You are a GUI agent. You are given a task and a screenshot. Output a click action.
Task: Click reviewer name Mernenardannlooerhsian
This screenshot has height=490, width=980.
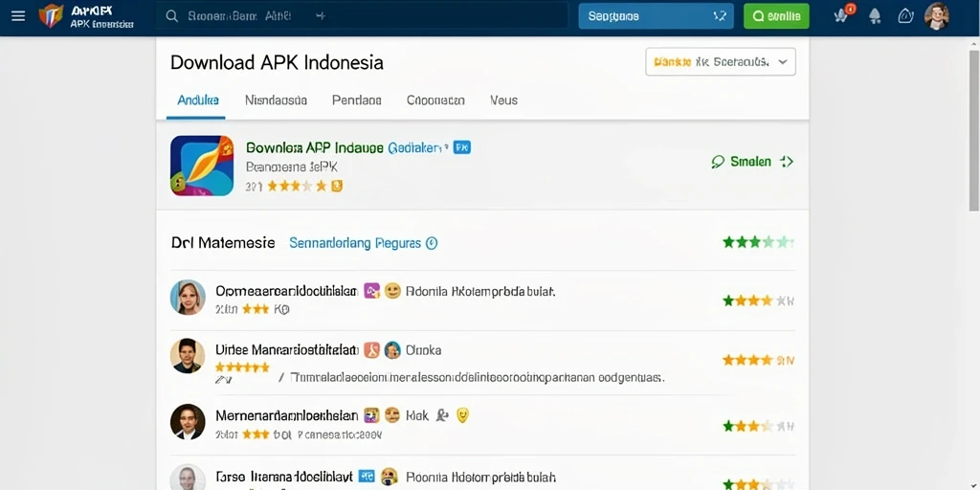pyautogui.click(x=286, y=415)
